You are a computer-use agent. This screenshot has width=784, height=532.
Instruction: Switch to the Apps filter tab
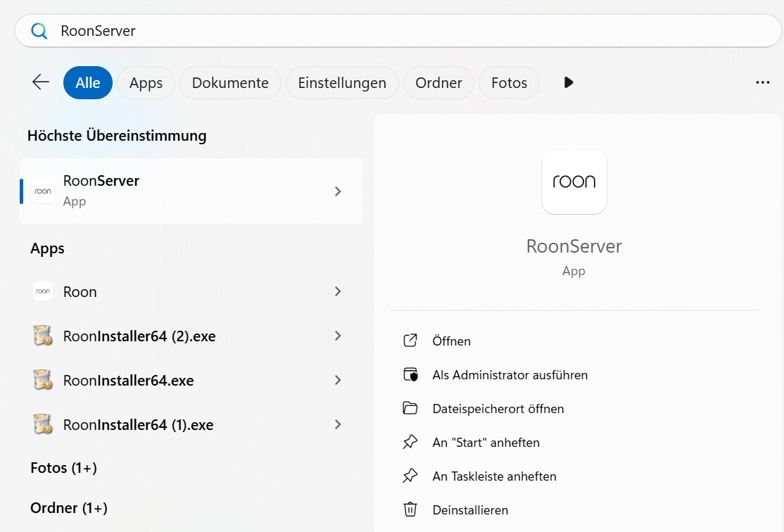pyautogui.click(x=146, y=82)
